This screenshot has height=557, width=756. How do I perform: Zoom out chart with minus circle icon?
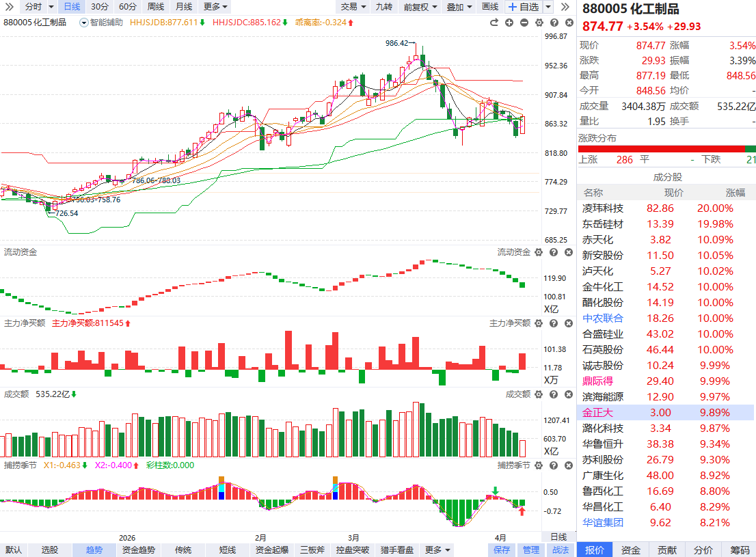(524, 23)
